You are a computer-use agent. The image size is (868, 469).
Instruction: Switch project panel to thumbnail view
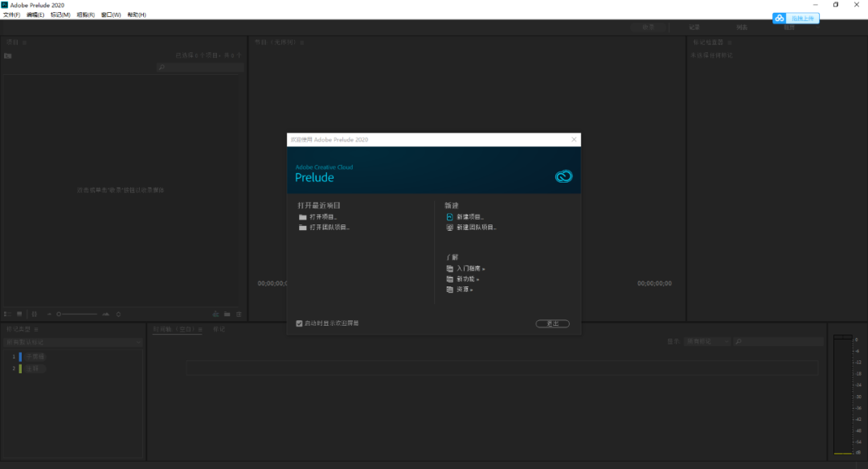point(19,315)
